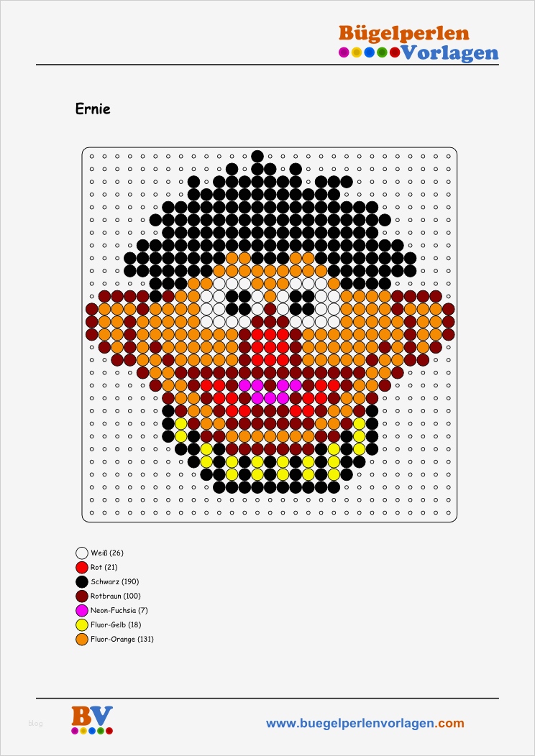Select the Schwarz (190) legend swatch
The width and height of the screenshot is (535, 756).
[83, 582]
